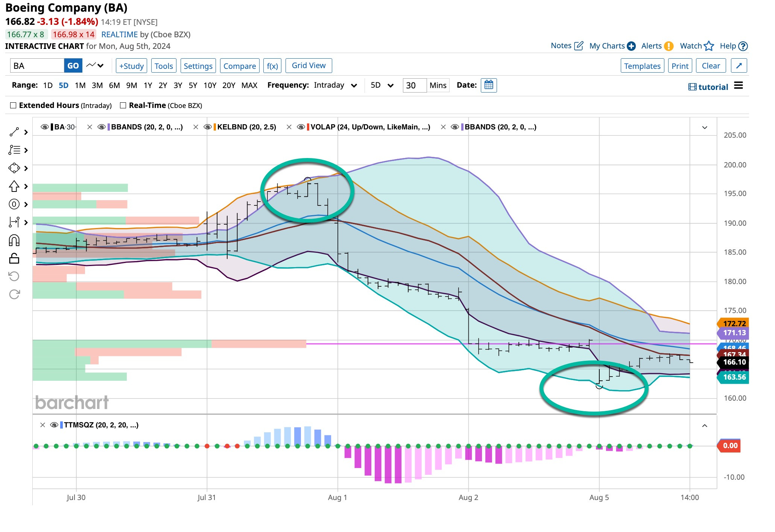Add to My Charts plus icon
The width and height of the screenshot is (775, 532).
(631, 46)
